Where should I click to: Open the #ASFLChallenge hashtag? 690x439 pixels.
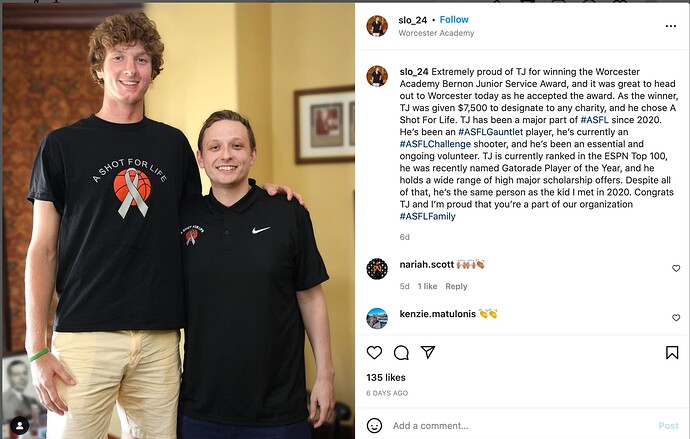pos(435,144)
